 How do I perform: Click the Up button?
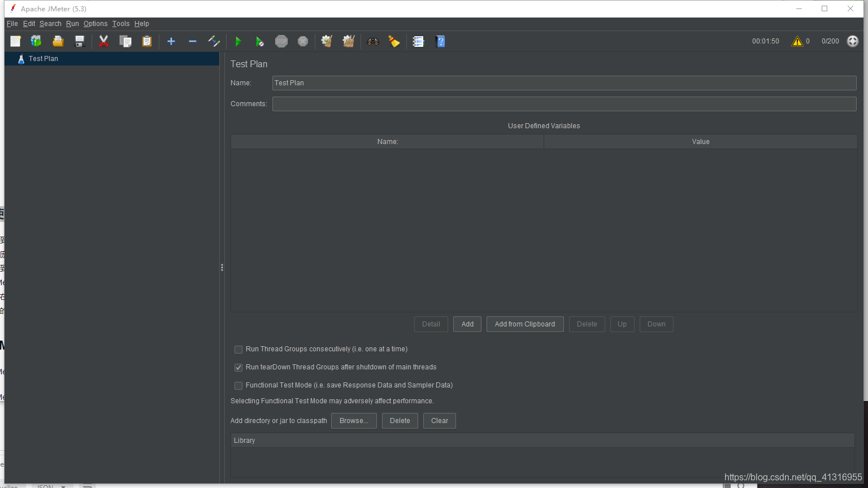[x=622, y=324]
